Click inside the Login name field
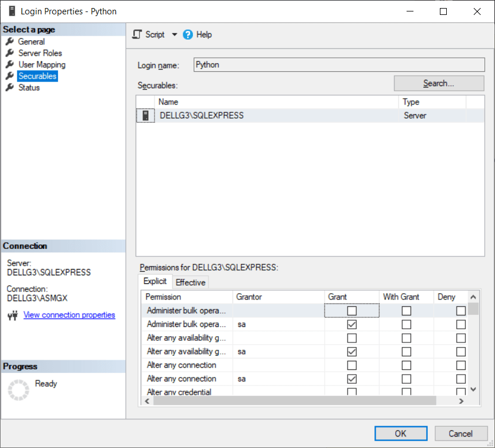The image size is (495, 448). pos(339,64)
